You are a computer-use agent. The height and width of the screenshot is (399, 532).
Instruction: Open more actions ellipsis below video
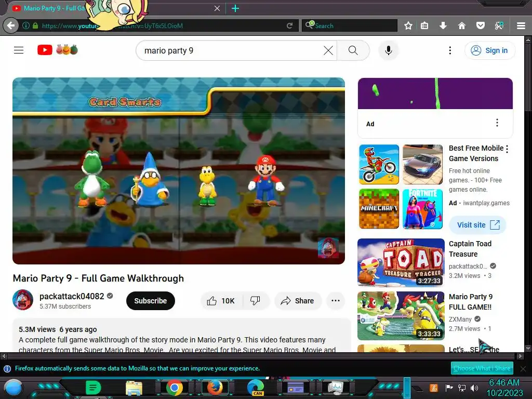(x=336, y=301)
